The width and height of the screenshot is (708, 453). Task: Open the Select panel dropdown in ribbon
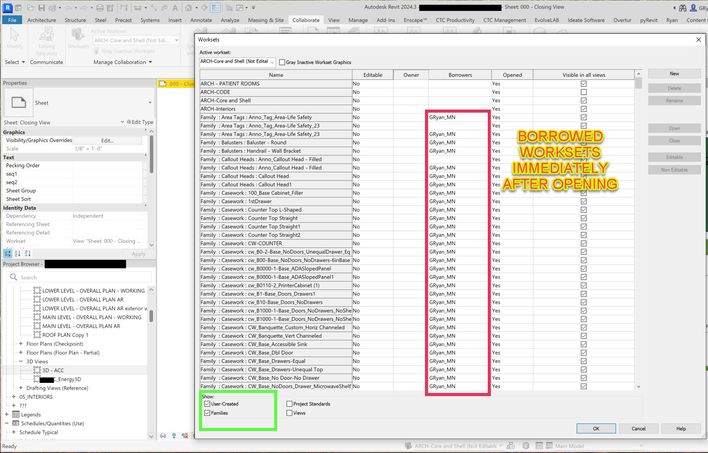click(x=15, y=62)
